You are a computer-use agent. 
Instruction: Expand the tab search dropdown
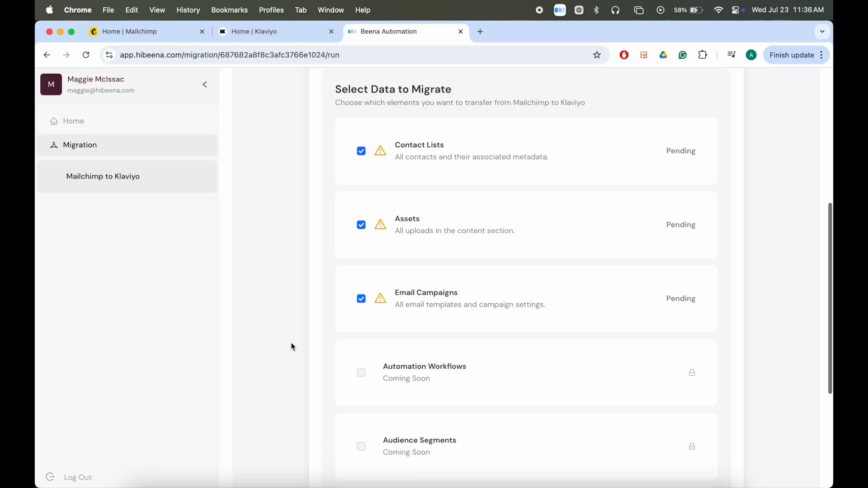click(x=822, y=32)
